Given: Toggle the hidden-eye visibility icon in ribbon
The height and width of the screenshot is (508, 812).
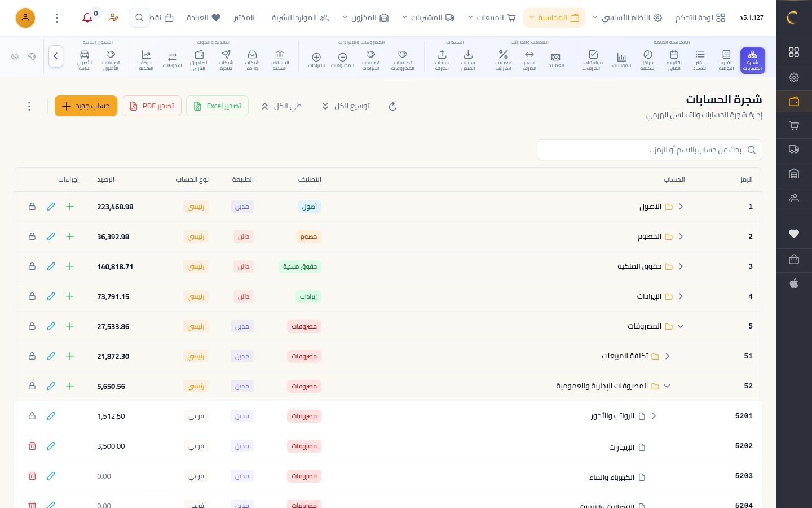Looking at the screenshot, I should [x=15, y=56].
